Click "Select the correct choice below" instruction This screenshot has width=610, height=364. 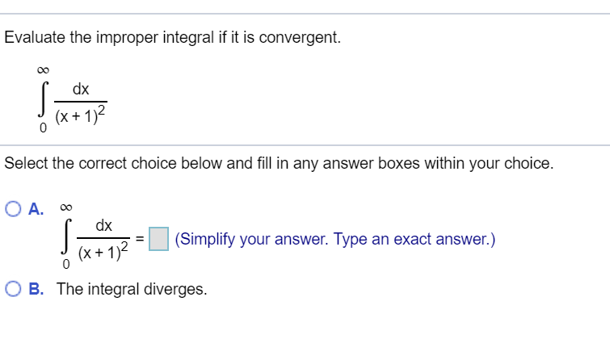279,163
